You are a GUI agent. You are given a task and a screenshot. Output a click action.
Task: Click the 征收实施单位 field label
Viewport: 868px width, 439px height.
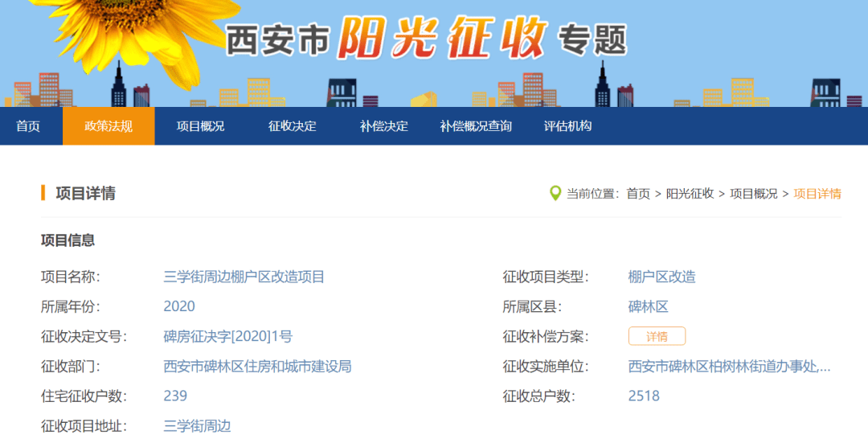[545, 367]
